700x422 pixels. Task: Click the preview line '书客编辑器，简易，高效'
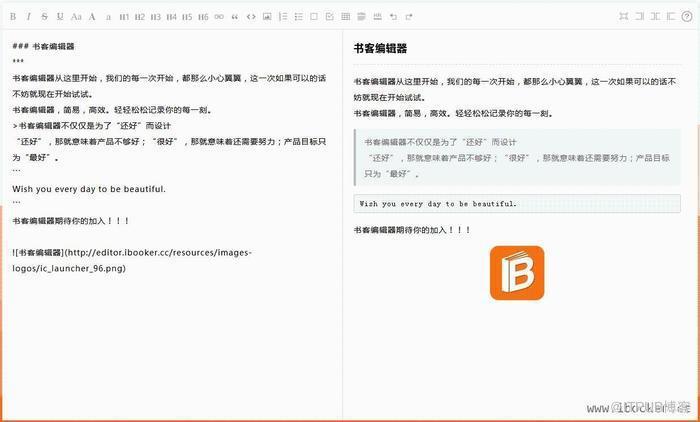coord(453,113)
